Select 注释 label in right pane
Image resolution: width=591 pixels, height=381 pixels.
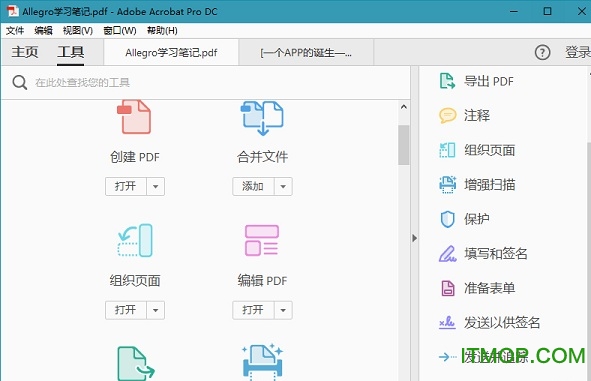point(477,115)
